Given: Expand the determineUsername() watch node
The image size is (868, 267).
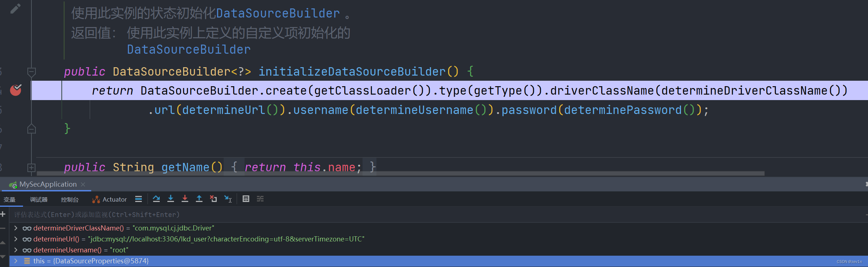Looking at the screenshot, I should (x=16, y=250).
